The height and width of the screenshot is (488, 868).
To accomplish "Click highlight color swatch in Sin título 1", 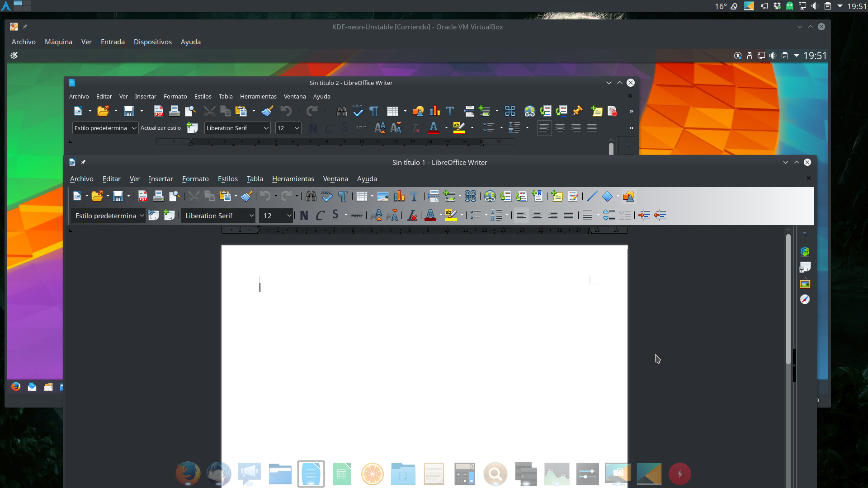I will point(451,216).
